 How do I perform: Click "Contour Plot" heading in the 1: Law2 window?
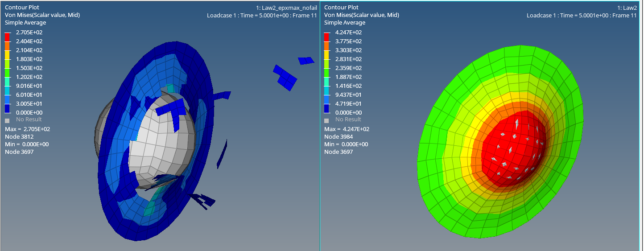[x=341, y=7]
